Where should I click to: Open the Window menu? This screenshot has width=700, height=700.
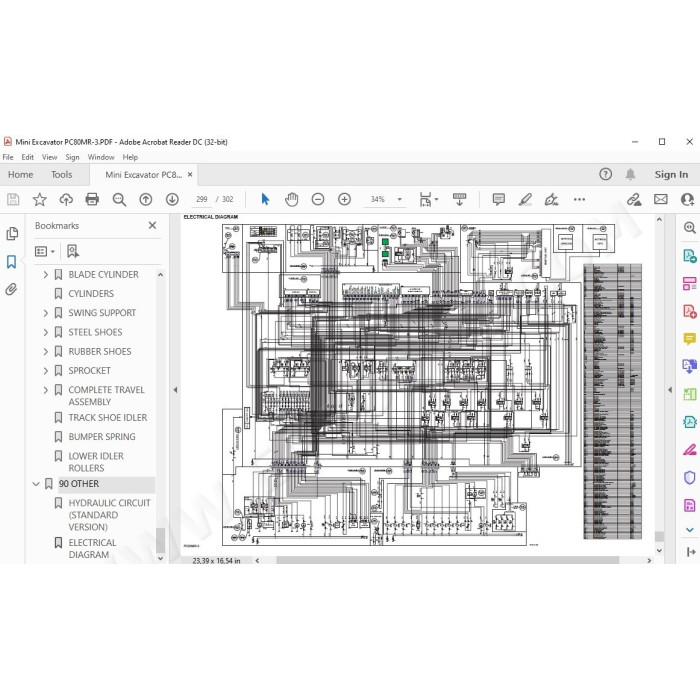pos(101,157)
